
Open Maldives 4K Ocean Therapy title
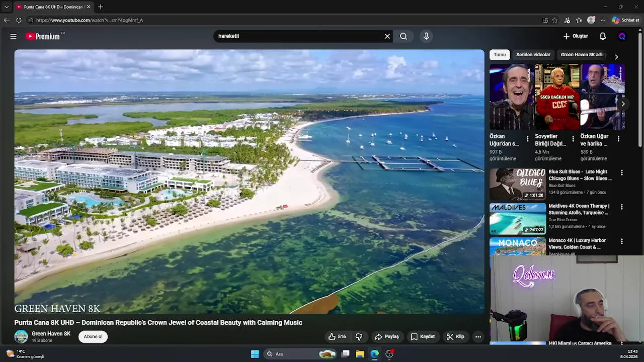[x=579, y=209]
